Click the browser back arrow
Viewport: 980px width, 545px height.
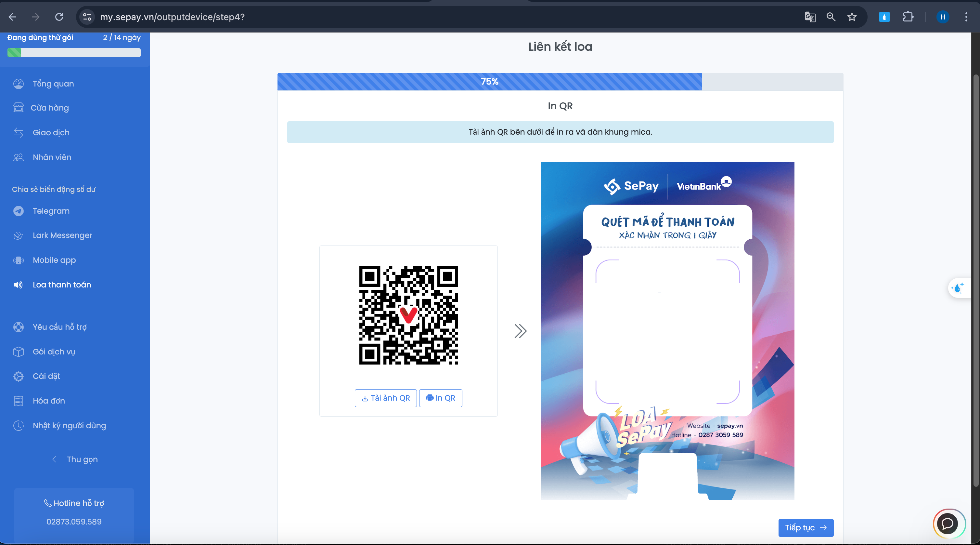pyautogui.click(x=13, y=17)
